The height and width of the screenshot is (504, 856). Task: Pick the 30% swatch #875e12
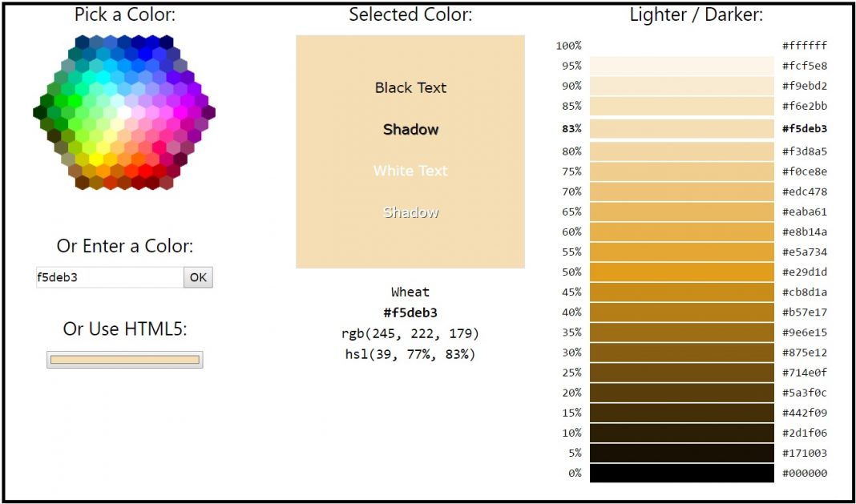681,353
